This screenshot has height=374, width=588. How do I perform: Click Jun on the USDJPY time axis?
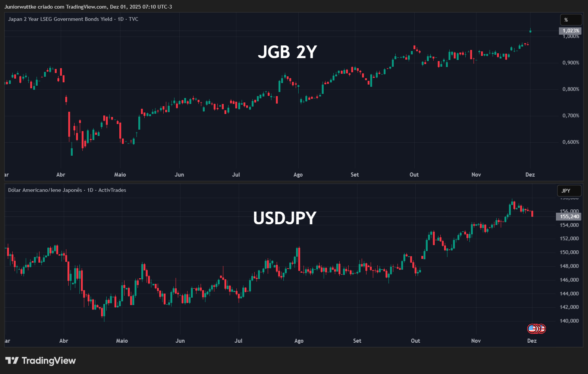(180, 341)
